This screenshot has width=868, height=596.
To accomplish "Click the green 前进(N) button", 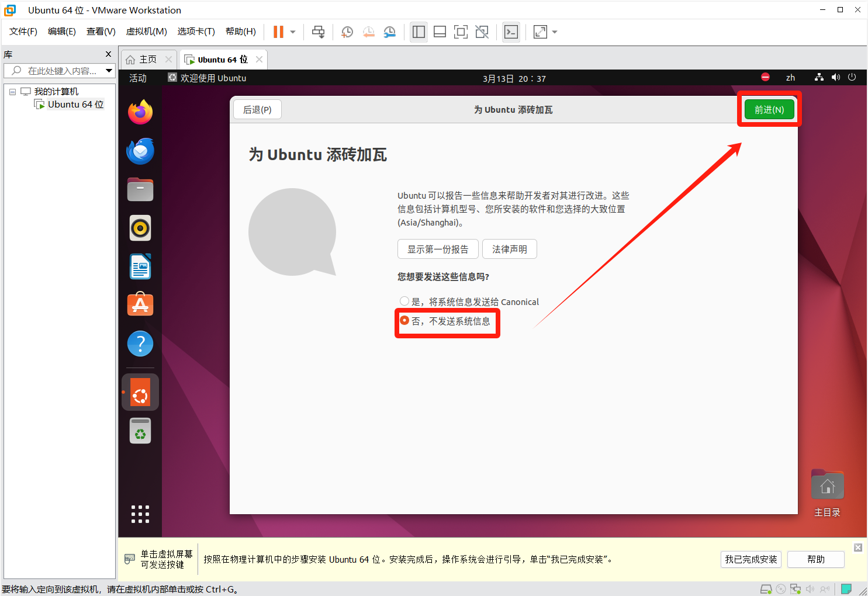I will click(x=769, y=110).
